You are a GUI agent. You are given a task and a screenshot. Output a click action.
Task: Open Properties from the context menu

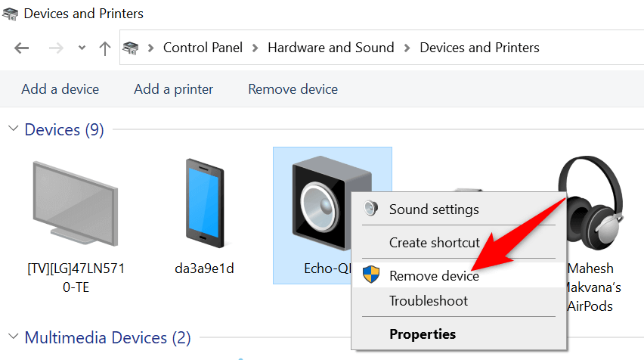(422, 334)
